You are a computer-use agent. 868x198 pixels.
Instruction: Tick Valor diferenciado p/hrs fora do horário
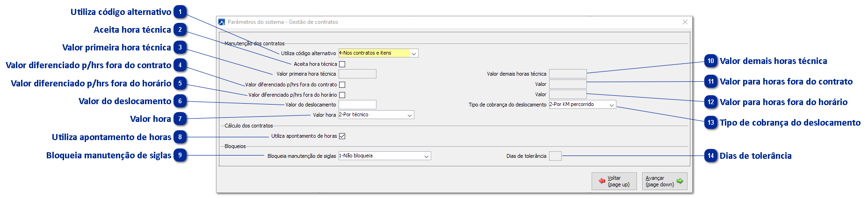[x=342, y=95]
